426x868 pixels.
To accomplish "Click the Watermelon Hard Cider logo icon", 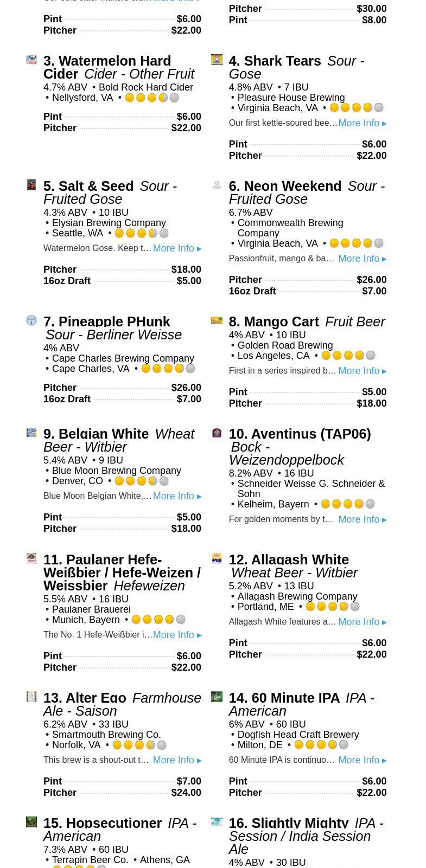I will pyautogui.click(x=31, y=60).
